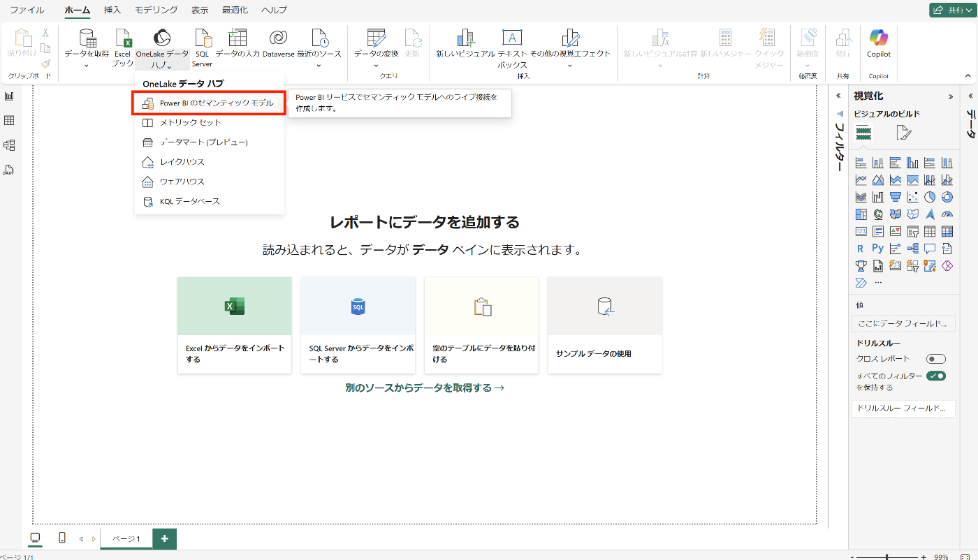
Task: Open データの入力 in the ribbon
Action: pos(238,43)
